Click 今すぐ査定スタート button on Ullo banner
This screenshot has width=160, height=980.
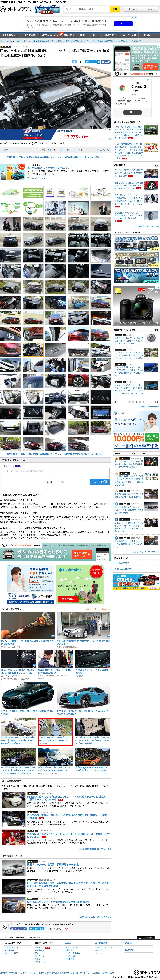click(82, 554)
